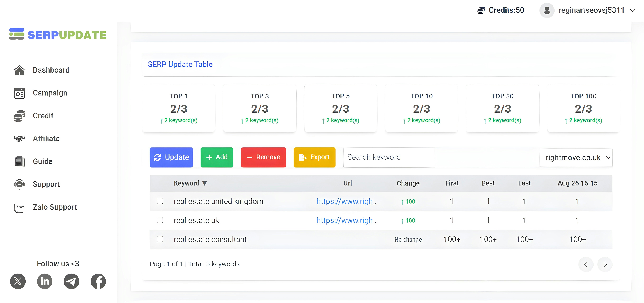644x303 pixels.
Task: Click the Support headset icon
Action: (19, 184)
